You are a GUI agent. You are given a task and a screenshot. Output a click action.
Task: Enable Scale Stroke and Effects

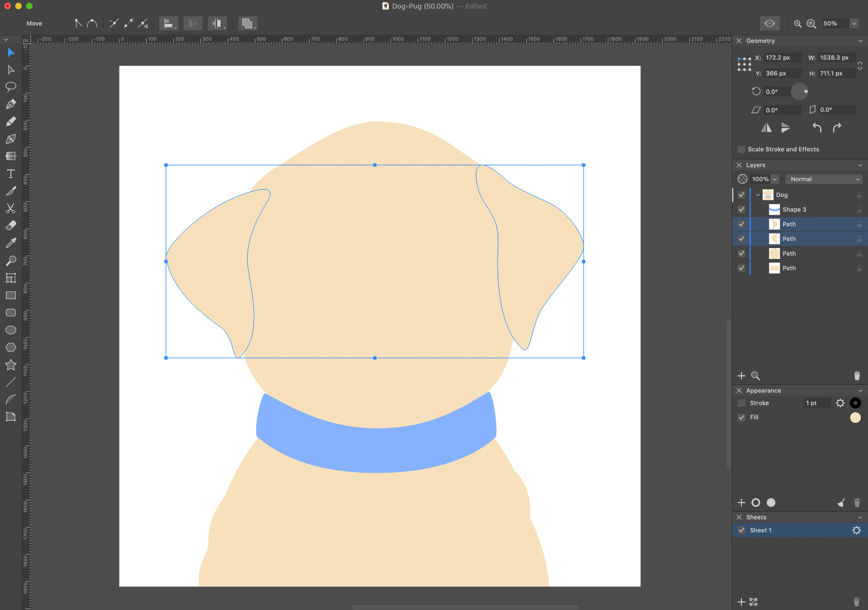(741, 149)
